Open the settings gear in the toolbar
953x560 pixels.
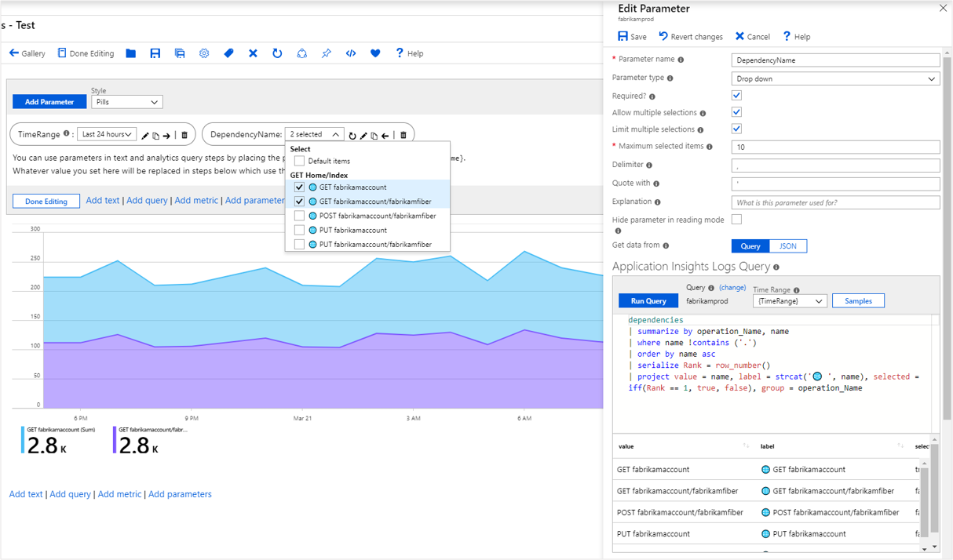[x=204, y=53]
